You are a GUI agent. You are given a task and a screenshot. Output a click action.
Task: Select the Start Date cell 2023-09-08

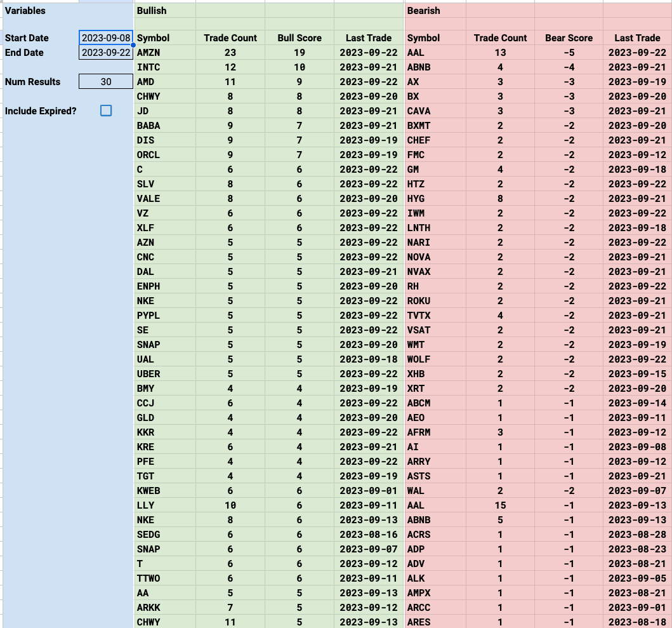coord(106,37)
